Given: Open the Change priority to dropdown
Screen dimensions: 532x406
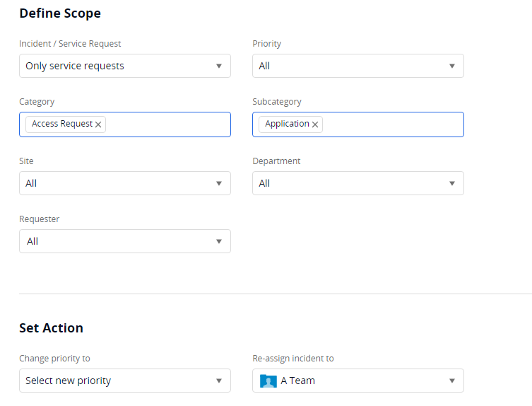Looking at the screenshot, I should coord(124,381).
